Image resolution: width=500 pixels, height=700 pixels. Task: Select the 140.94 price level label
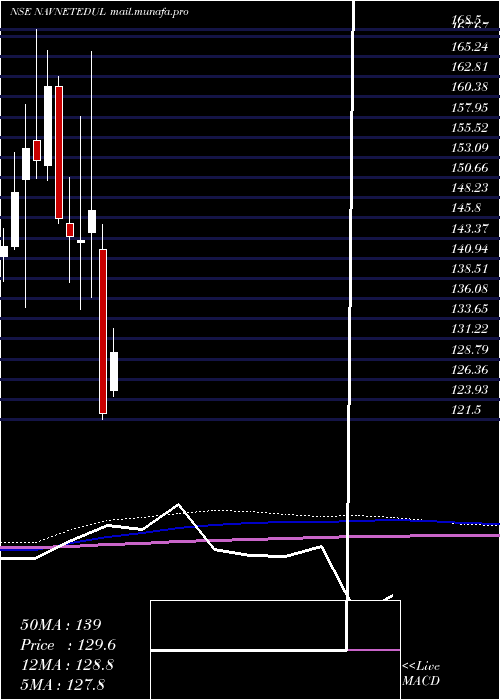click(x=469, y=249)
